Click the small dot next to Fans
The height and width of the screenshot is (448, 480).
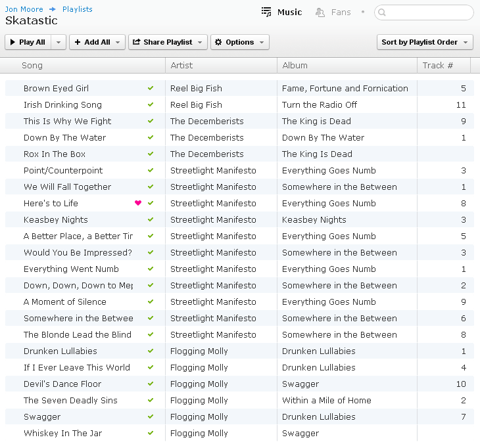point(363,12)
